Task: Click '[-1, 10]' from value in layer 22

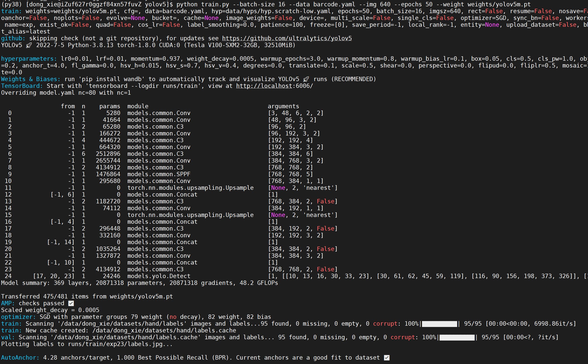Action: [61, 262]
